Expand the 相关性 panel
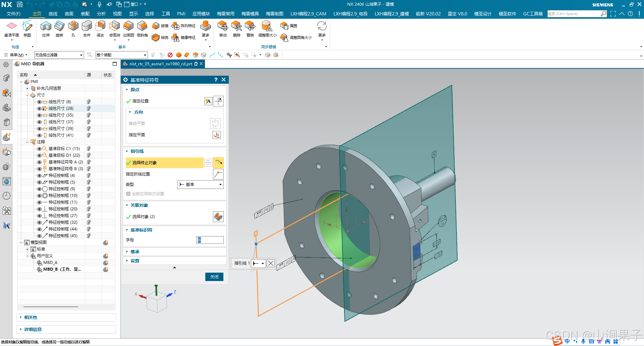The image size is (644, 346). coord(66,318)
